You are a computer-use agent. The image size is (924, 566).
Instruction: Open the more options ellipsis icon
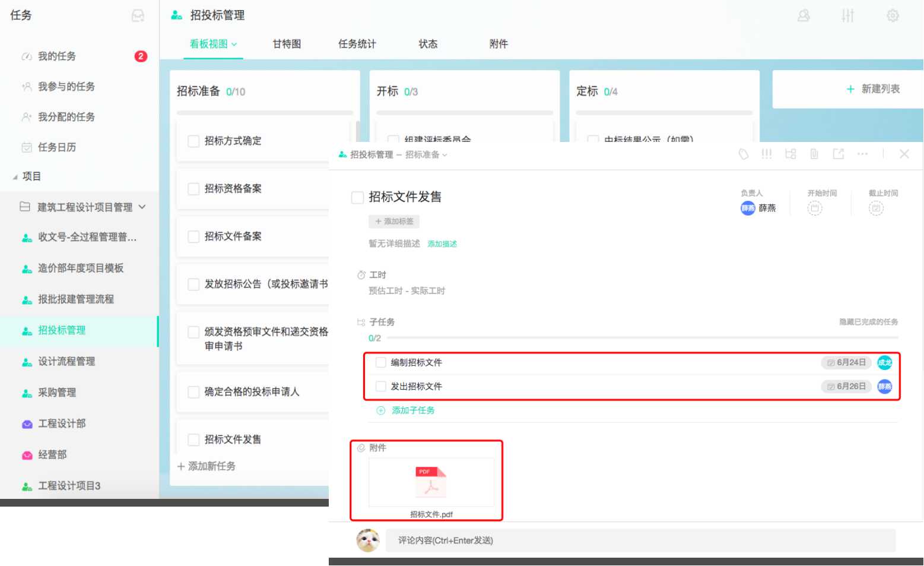click(x=862, y=154)
